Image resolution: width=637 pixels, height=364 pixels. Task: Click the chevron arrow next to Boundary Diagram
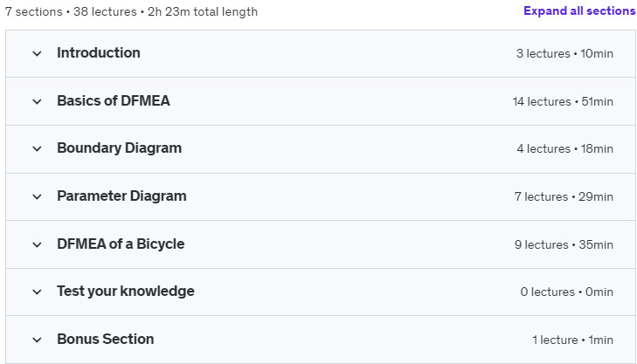pyautogui.click(x=37, y=149)
